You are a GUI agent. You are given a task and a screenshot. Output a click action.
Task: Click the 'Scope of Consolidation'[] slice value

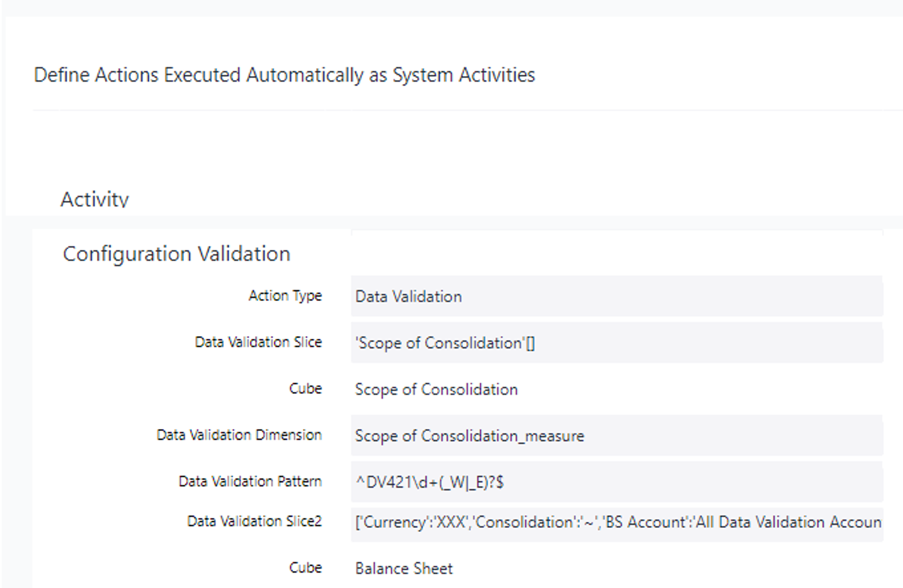(446, 343)
